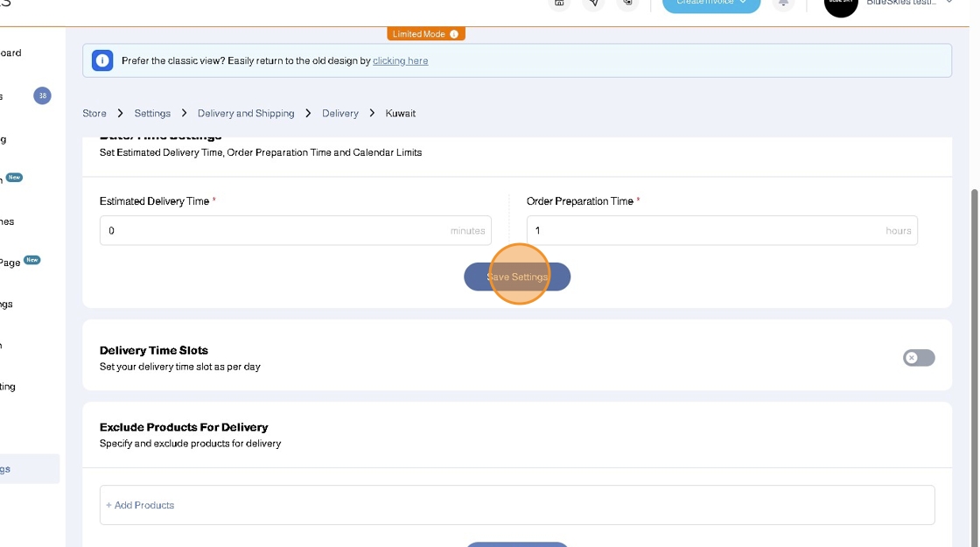Select the Delivery Time Slots heading
Viewport: 980px width, 547px height.
154,350
